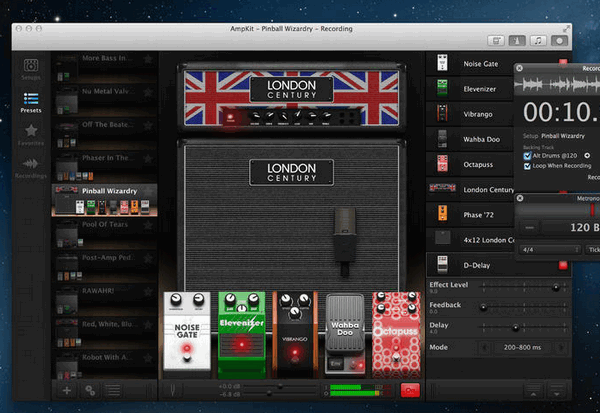
Task: Select the Phase '72 icon in gear list
Action: point(442,214)
